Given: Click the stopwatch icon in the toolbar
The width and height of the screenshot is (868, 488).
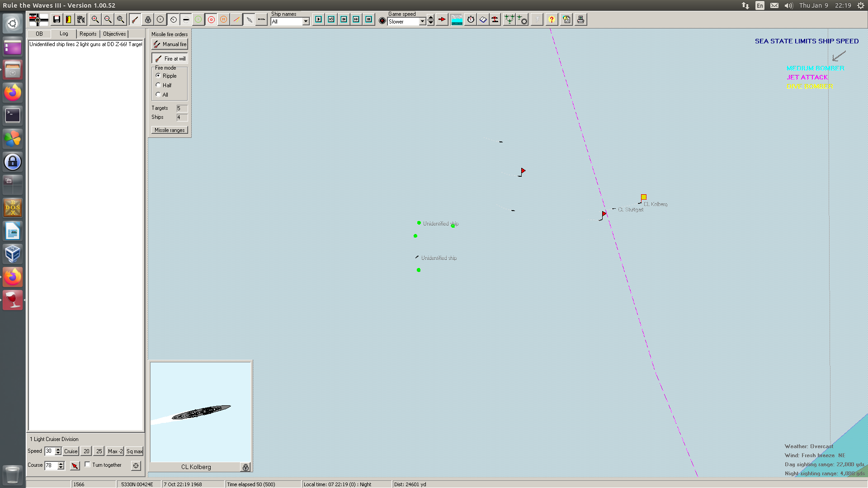Looking at the screenshot, I should pos(471,19).
